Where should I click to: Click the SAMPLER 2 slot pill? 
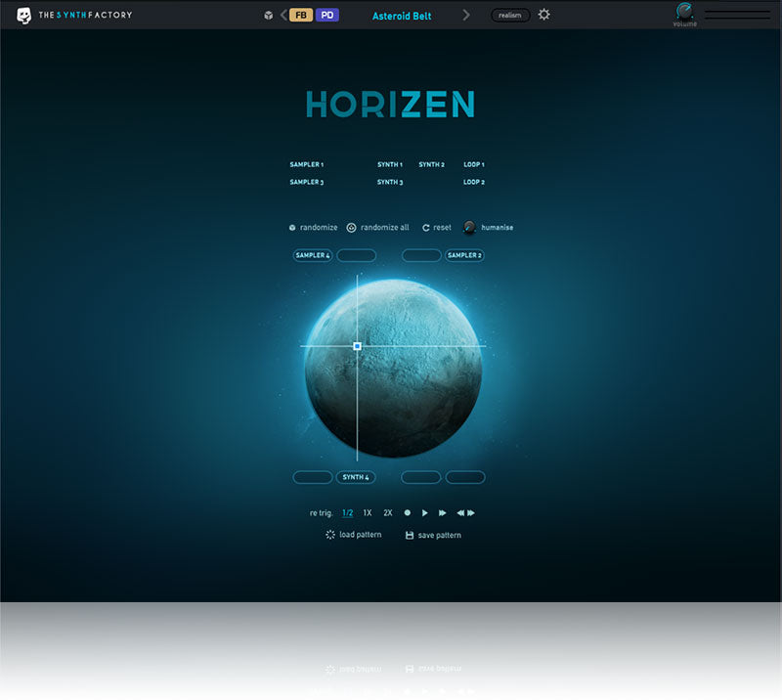[x=464, y=255]
